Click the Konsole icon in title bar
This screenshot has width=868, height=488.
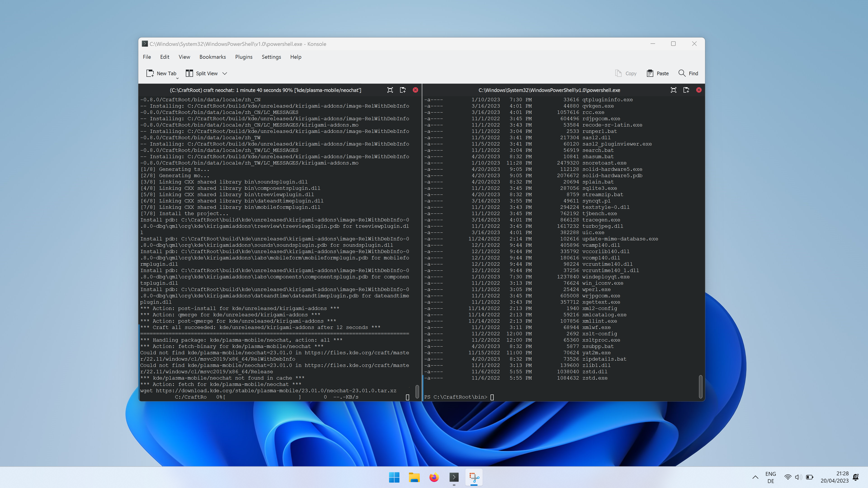[x=145, y=44]
